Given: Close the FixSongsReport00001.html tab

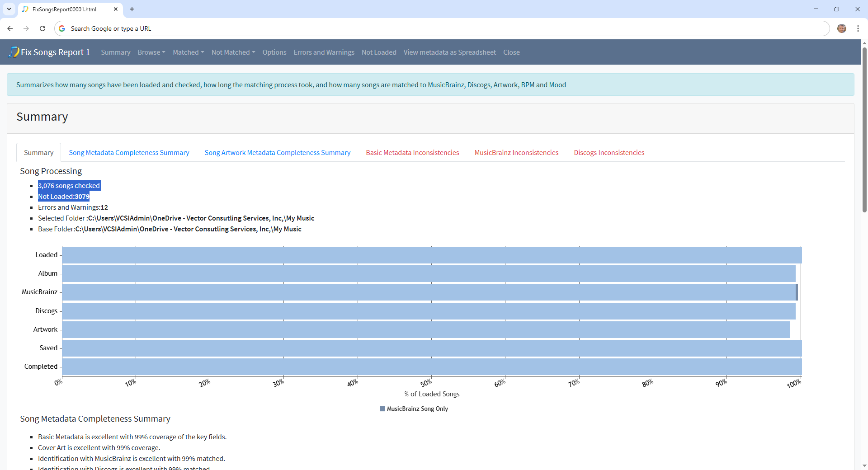Looking at the screenshot, I should pos(116,9).
